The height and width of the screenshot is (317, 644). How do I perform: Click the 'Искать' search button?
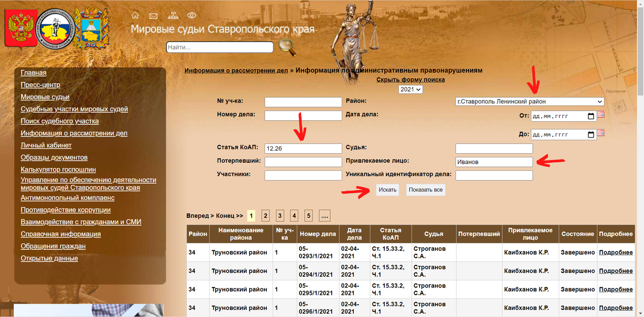click(387, 190)
